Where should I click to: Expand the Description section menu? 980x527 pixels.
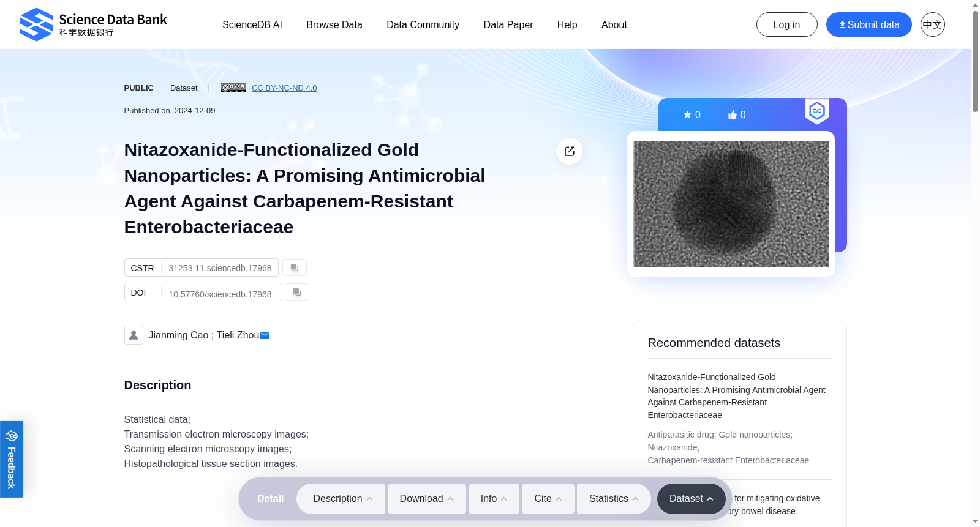(x=341, y=499)
